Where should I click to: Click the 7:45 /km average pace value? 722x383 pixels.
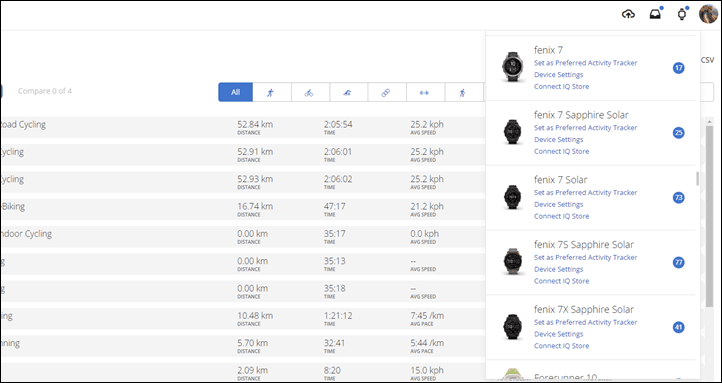click(x=427, y=316)
